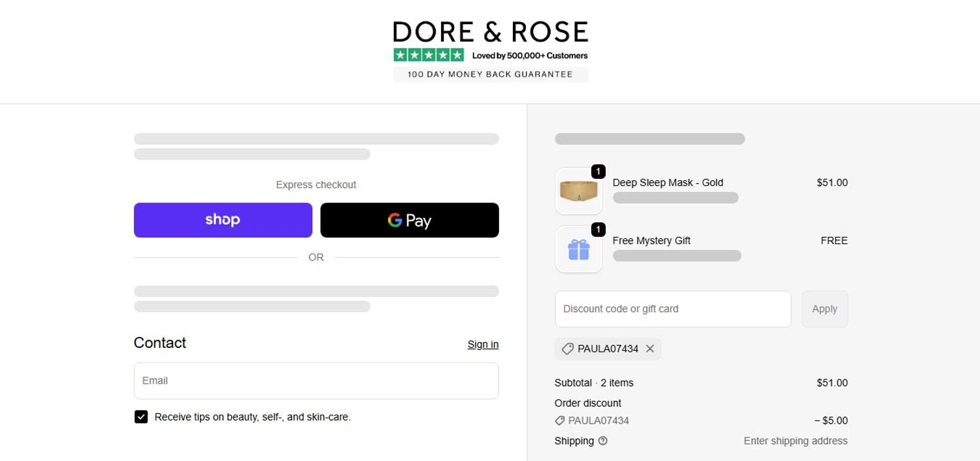Click the FREE price label

(x=834, y=240)
